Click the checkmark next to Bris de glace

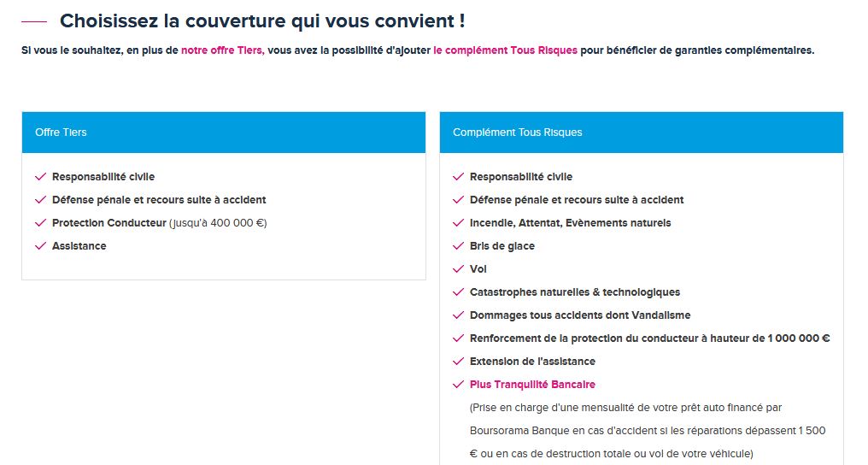point(458,246)
